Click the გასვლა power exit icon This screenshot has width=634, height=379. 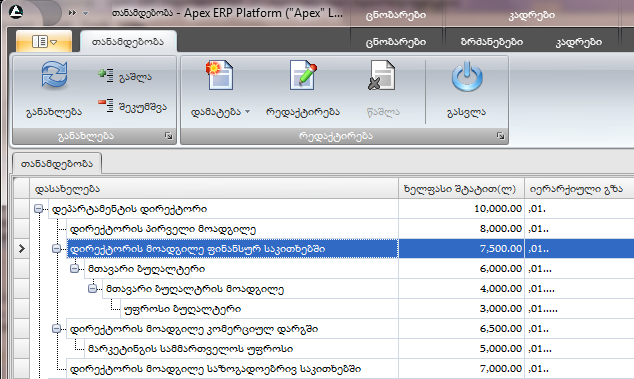click(x=467, y=76)
